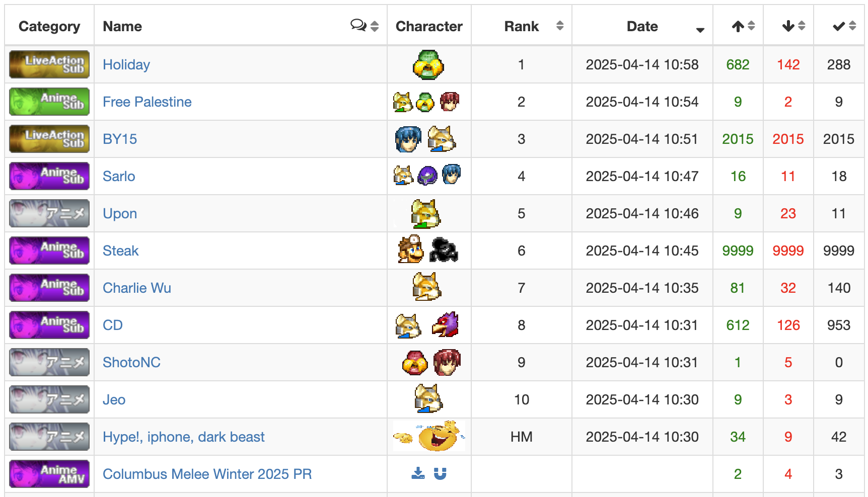Image resolution: width=868 pixels, height=497 pixels.
Task: Click the magnet icon in Columbus Melee row
Action: click(440, 473)
